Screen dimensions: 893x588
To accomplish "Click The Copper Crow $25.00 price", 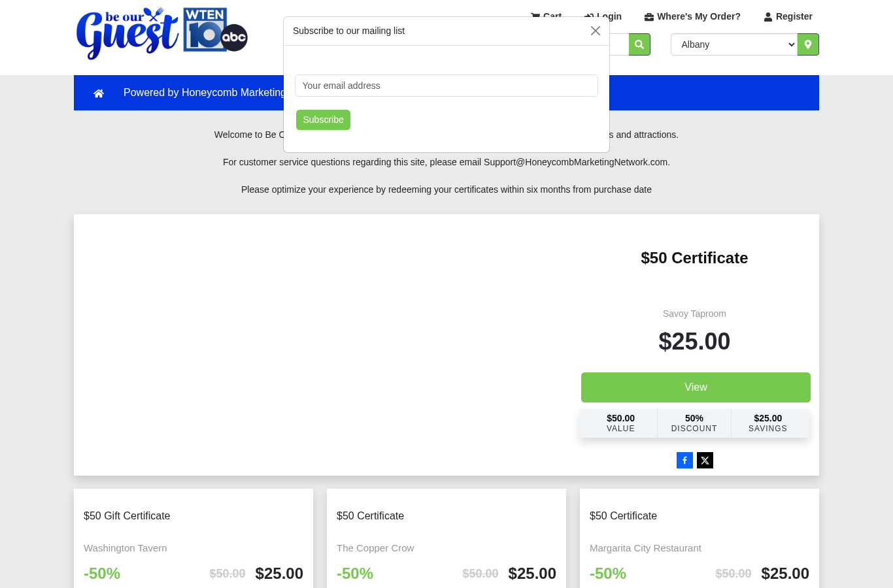I will [532, 574].
